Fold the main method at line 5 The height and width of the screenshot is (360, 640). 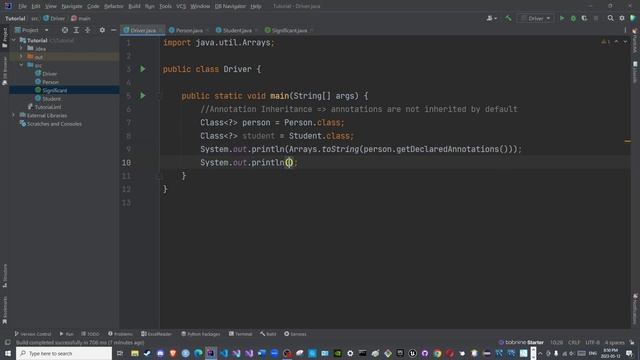pyautogui.click(x=160, y=96)
